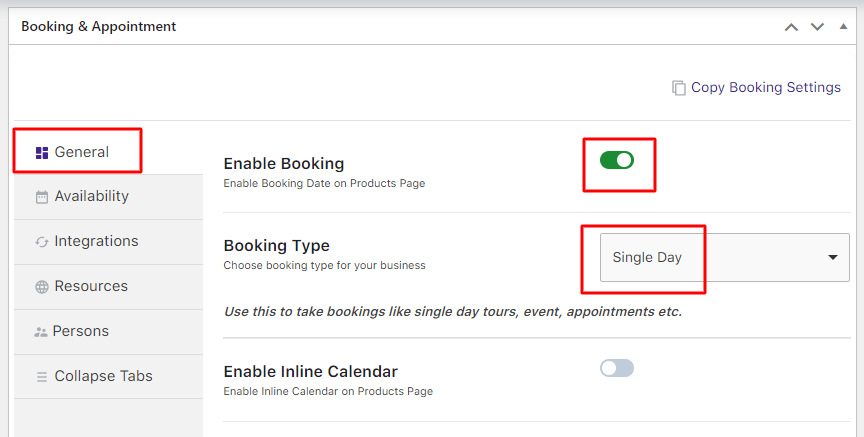Switch to the Availability tab

click(91, 197)
